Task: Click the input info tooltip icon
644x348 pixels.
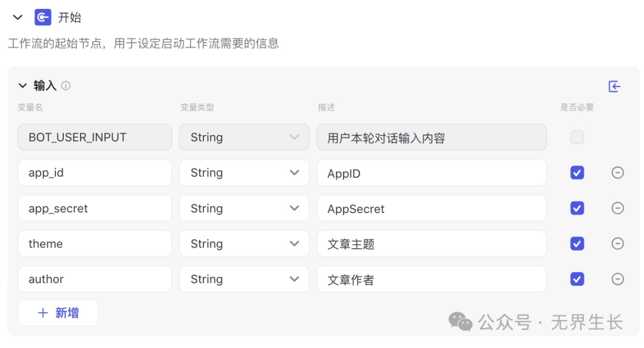Action: [66, 85]
